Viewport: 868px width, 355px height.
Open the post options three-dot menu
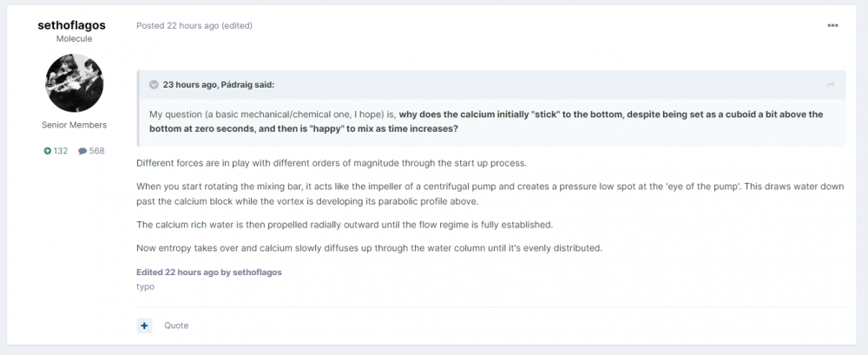coord(832,26)
